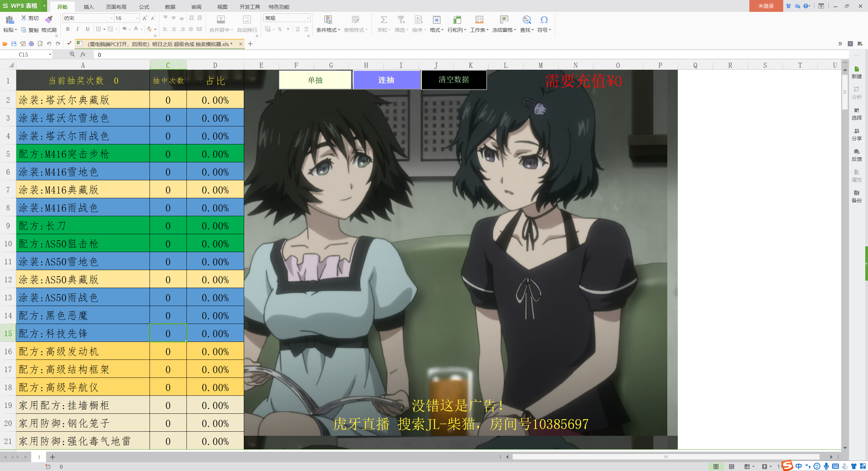Click the Cut scissors icon
The height and width of the screenshot is (471, 868).
pyautogui.click(x=24, y=18)
